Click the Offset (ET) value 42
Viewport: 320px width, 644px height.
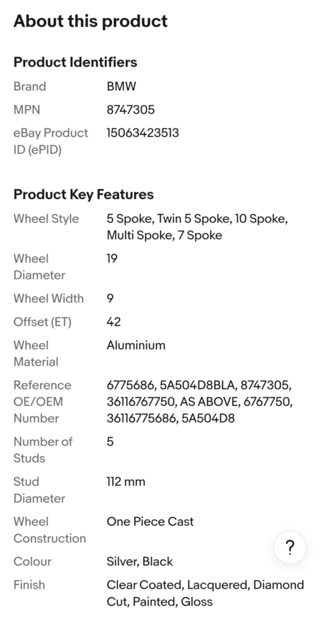click(x=114, y=322)
